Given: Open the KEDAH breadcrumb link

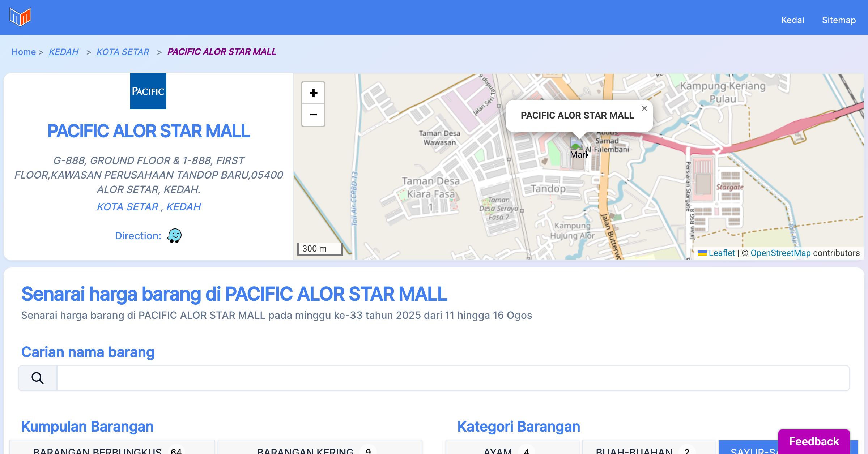Looking at the screenshot, I should pyautogui.click(x=64, y=52).
